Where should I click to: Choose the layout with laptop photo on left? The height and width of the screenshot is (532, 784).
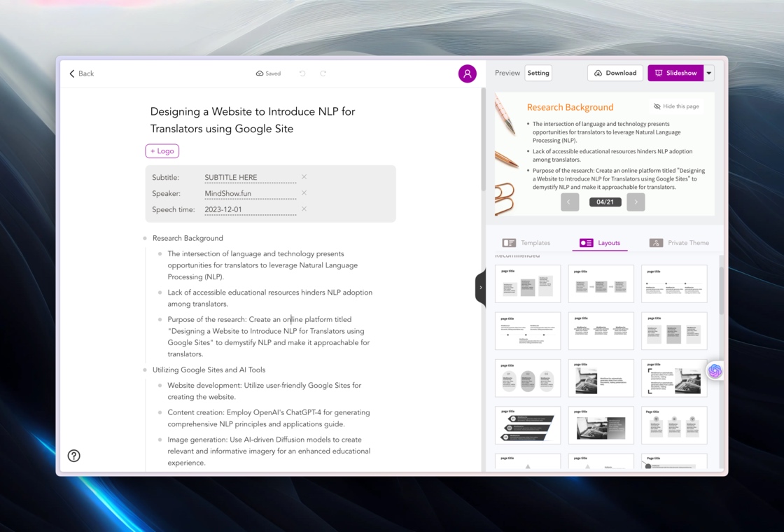[x=601, y=378]
